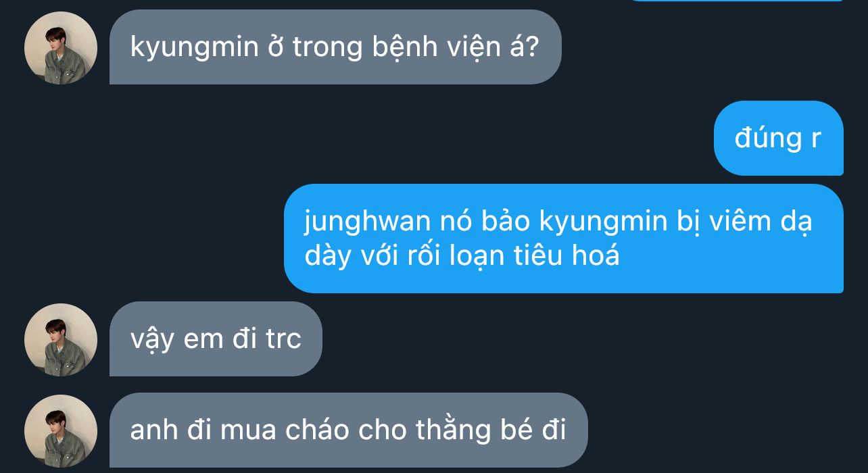Click the partially visible blue bubble at the top
Viewport: 868px width, 473px height.
pyautogui.click(x=736, y=1)
